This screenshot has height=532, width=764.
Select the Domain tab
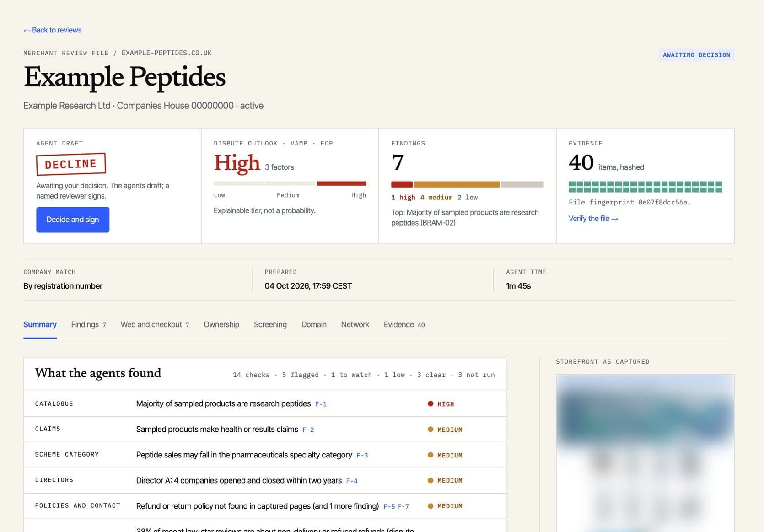(314, 324)
